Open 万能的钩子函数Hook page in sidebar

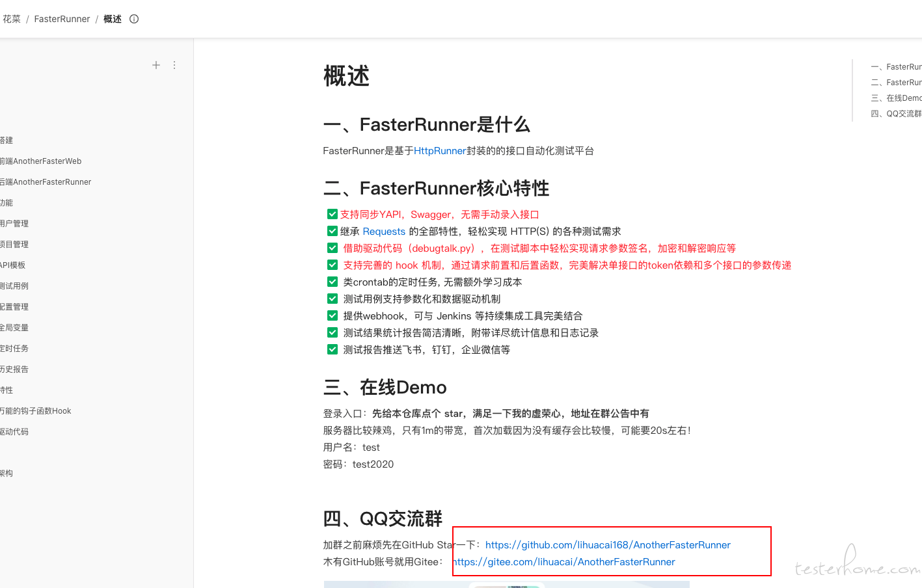click(36, 411)
